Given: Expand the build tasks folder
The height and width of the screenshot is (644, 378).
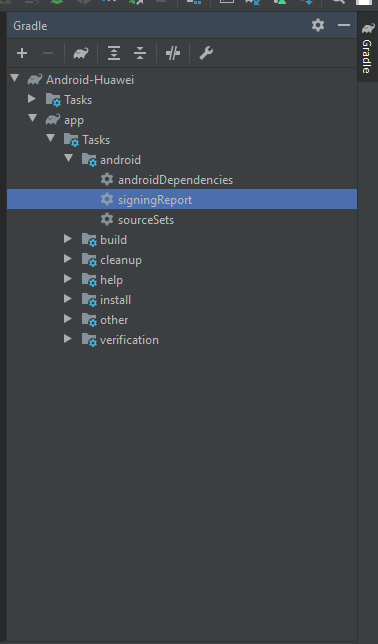Looking at the screenshot, I should point(68,239).
